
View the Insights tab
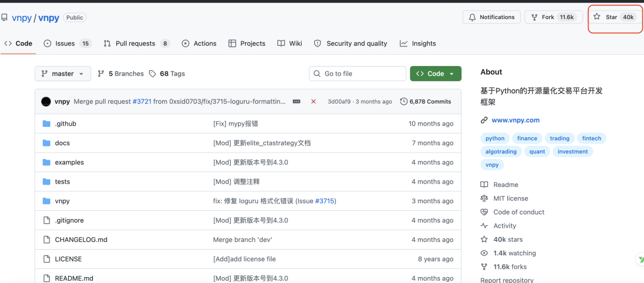pos(417,43)
